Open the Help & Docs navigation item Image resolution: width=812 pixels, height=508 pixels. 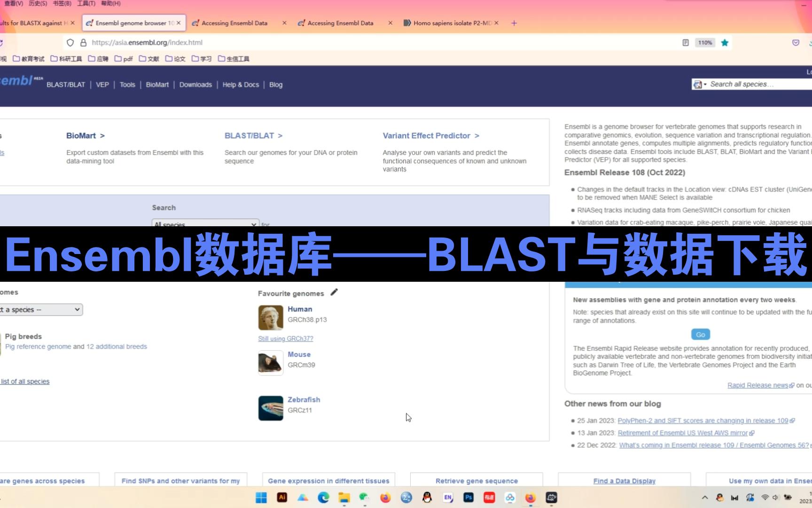click(241, 85)
